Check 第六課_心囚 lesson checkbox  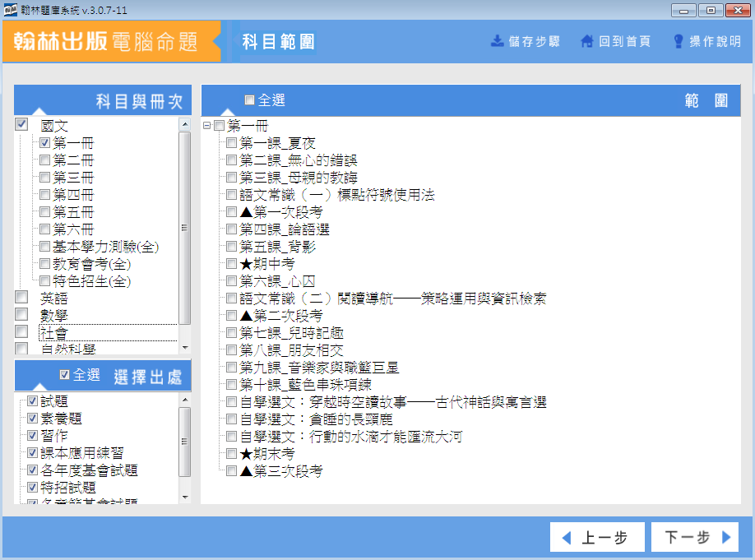pos(232,280)
